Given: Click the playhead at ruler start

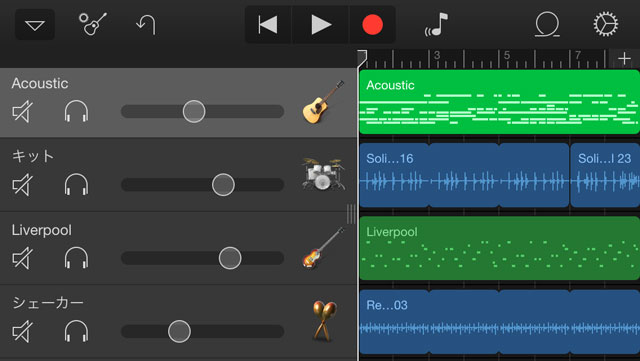Looking at the screenshot, I should click(x=362, y=58).
